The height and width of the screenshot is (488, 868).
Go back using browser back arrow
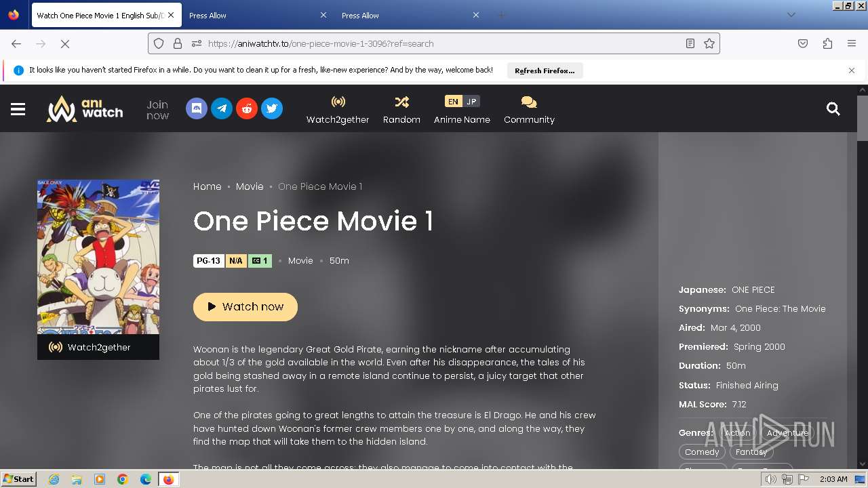pos(16,43)
